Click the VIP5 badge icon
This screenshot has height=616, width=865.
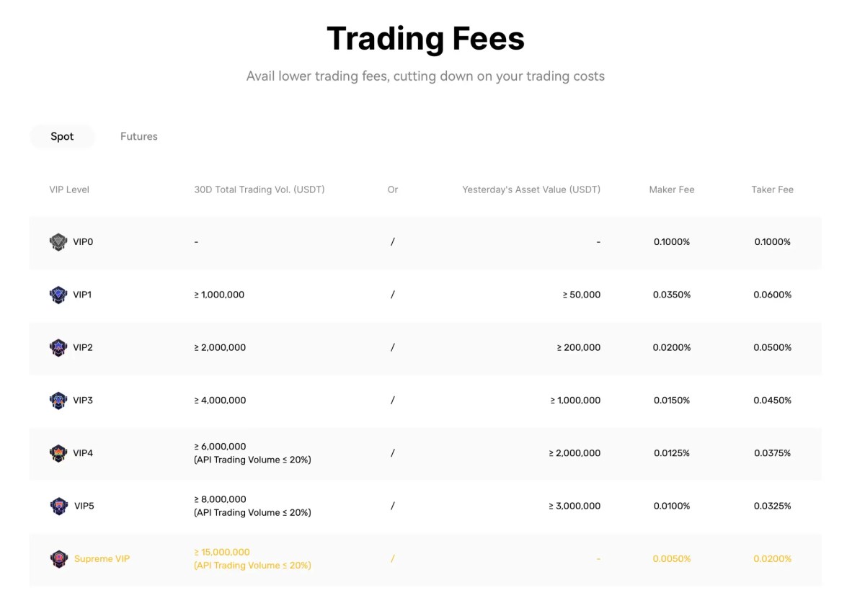pos(59,506)
